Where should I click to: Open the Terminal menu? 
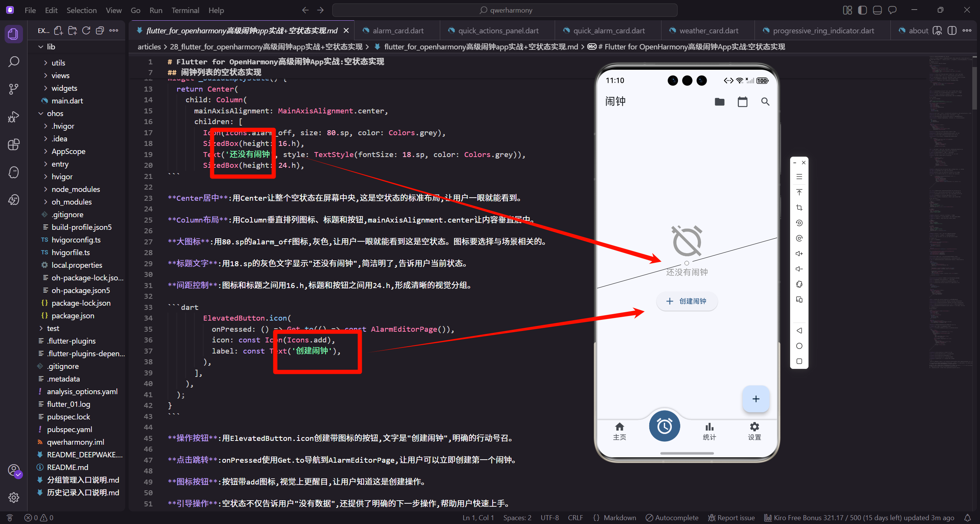pos(185,10)
